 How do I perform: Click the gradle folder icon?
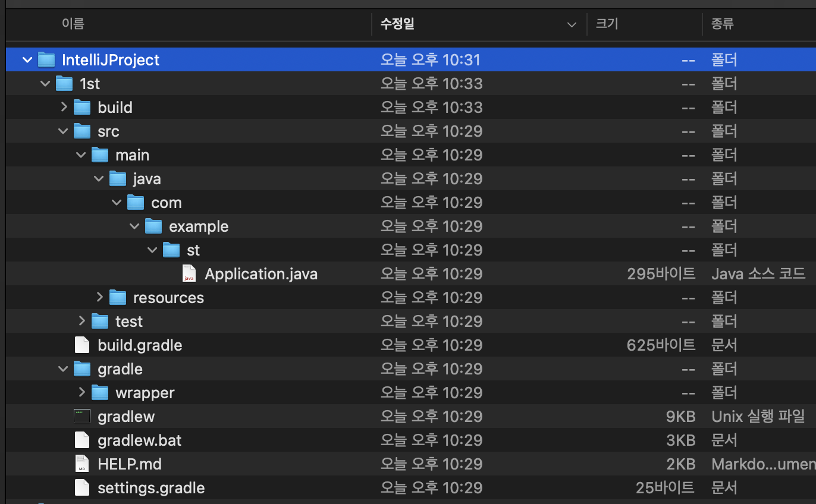tap(82, 369)
